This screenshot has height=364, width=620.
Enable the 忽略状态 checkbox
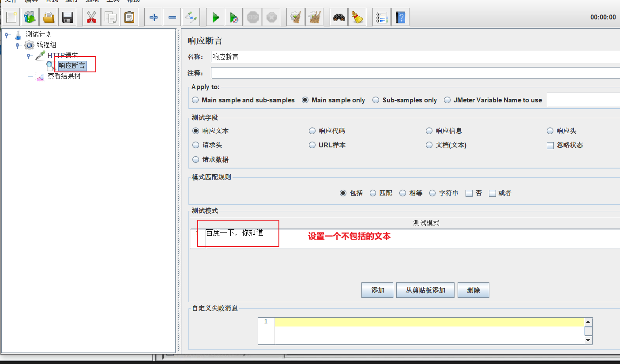click(565, 145)
